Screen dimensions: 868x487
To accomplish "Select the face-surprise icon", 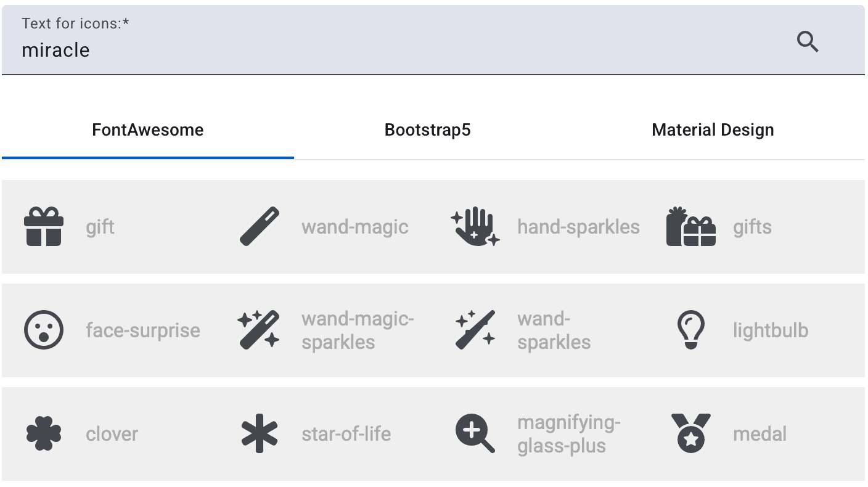I will [x=43, y=330].
